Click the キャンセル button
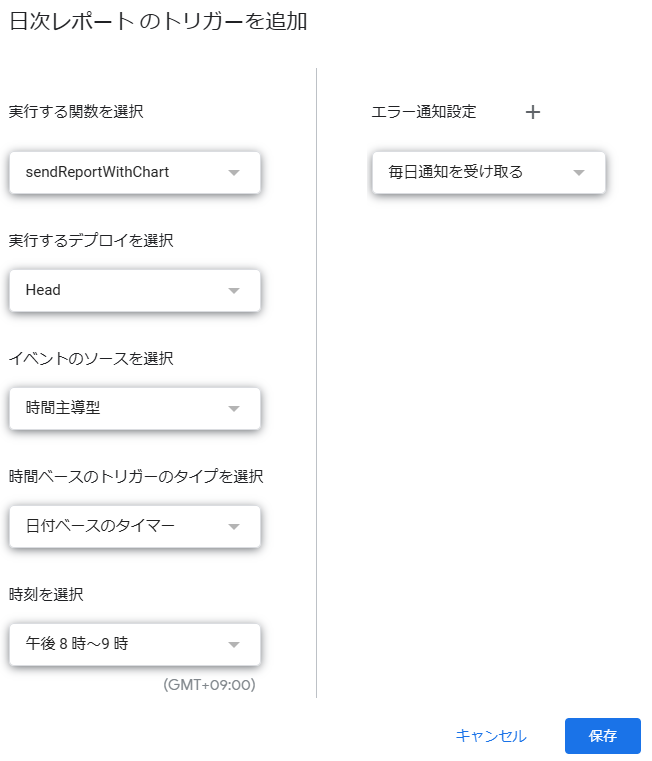652x761 pixels. pyautogui.click(x=491, y=736)
